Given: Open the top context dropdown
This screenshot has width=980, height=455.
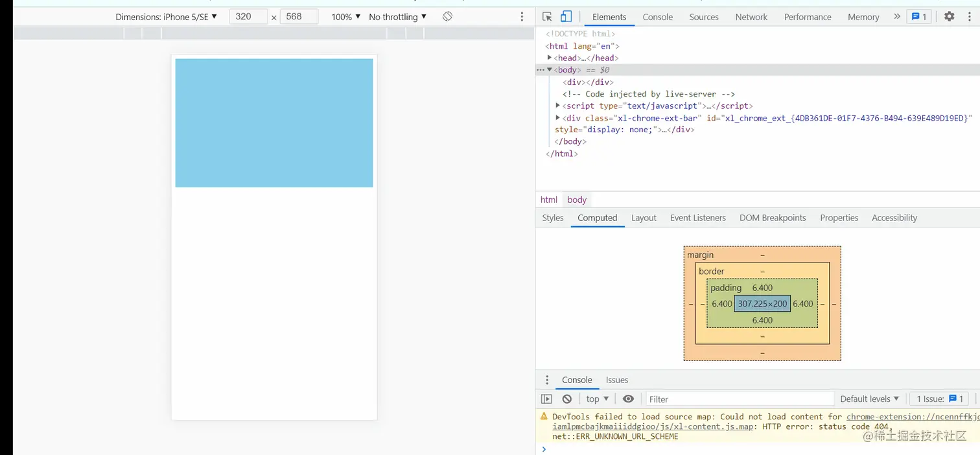Looking at the screenshot, I should [x=598, y=399].
